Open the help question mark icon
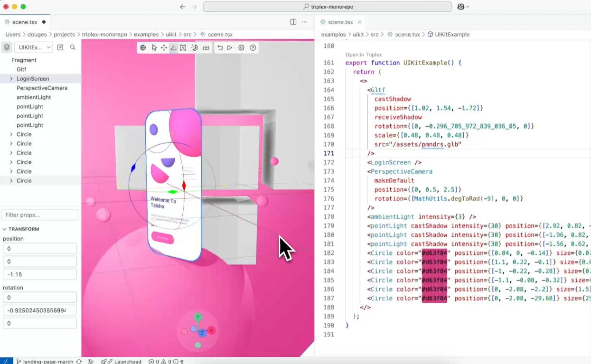This screenshot has width=591, height=364. click(x=253, y=47)
